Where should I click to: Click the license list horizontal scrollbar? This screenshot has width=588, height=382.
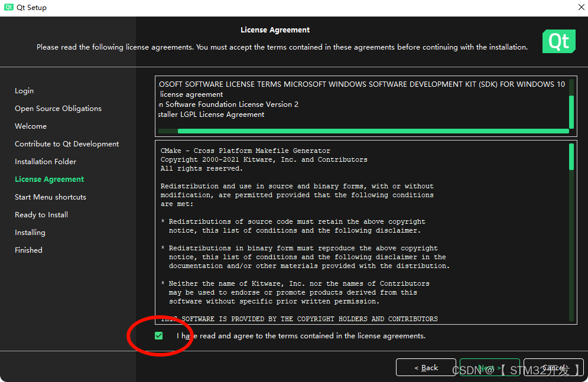[373, 131]
